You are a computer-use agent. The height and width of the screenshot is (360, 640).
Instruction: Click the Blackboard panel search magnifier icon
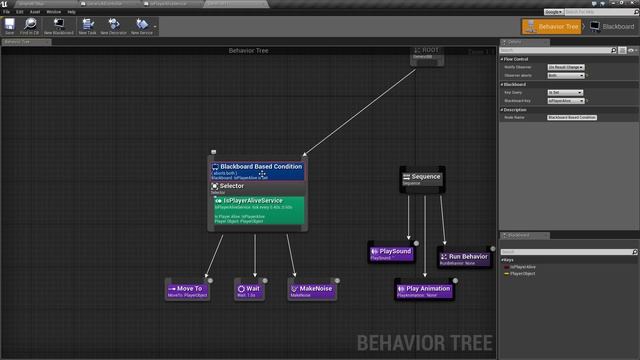634,252
